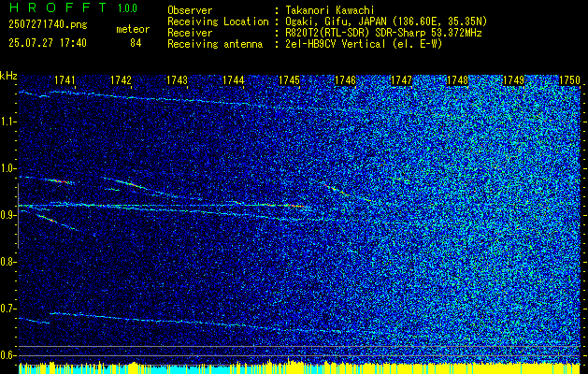Click the 1750 time marker
Viewport: 588px width, 374px height.
click(570, 80)
